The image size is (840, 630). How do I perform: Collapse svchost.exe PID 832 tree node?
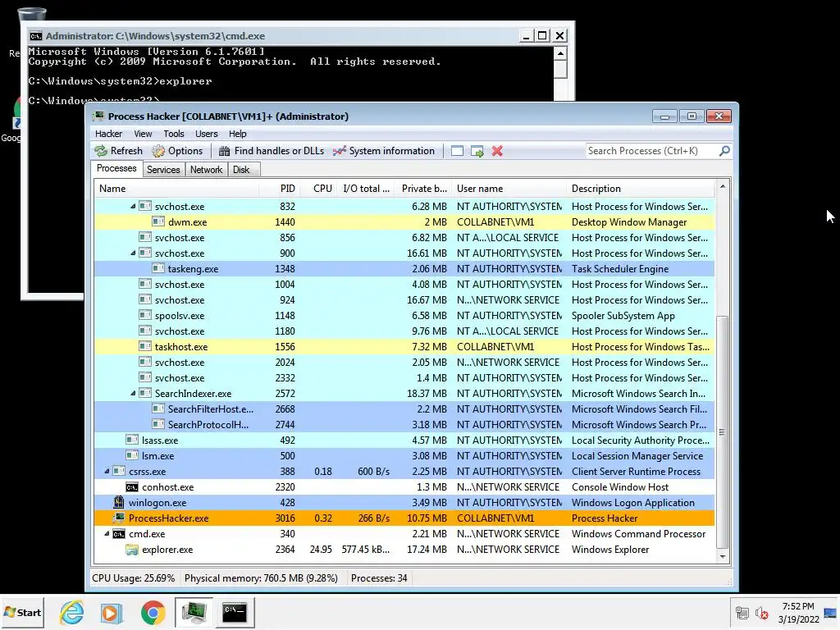click(x=133, y=206)
